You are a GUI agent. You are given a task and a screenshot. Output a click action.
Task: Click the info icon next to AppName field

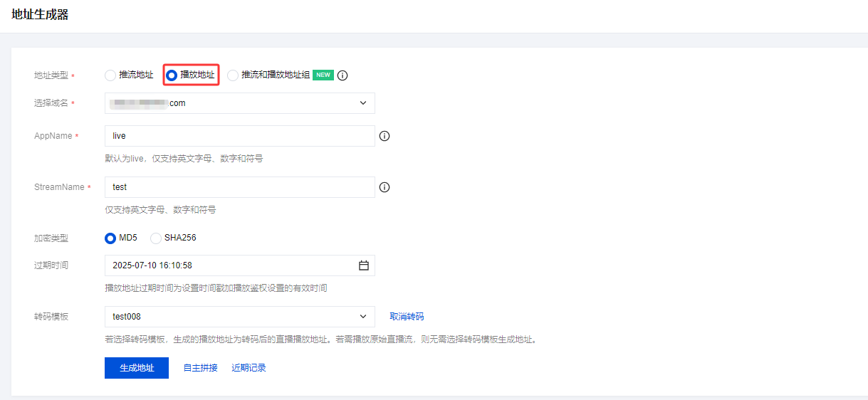[385, 136]
